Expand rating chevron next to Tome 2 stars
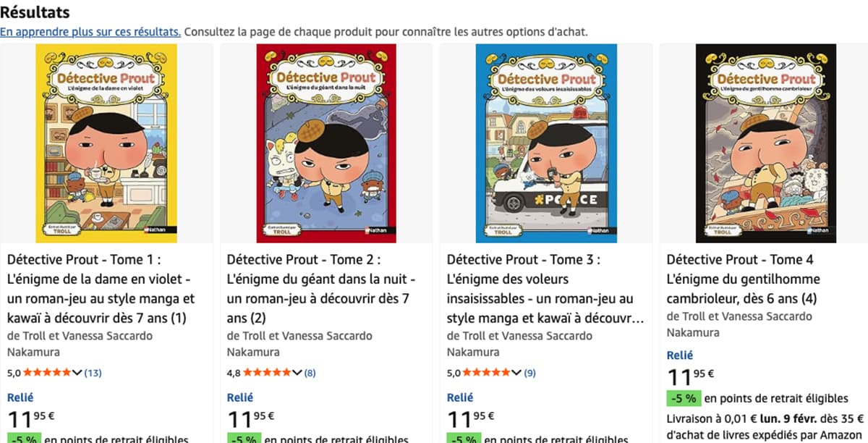Image resolution: width=868 pixels, height=443 pixels. click(x=297, y=373)
